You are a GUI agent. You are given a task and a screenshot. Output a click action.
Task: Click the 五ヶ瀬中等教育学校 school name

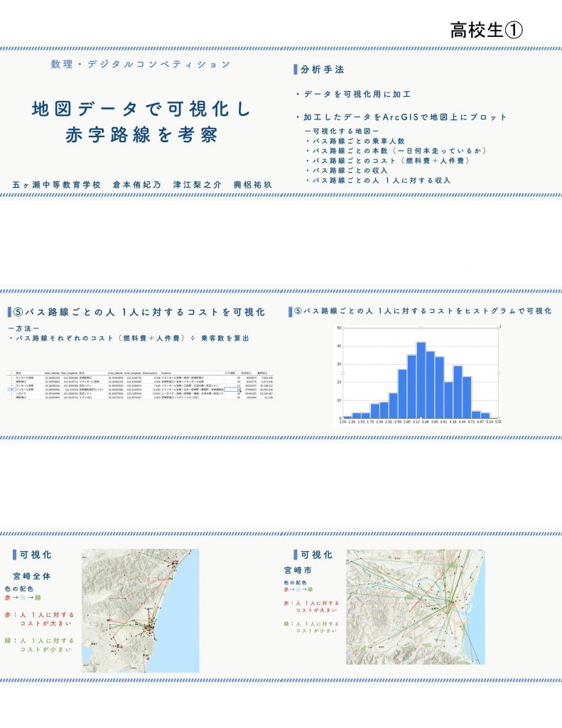(57, 185)
